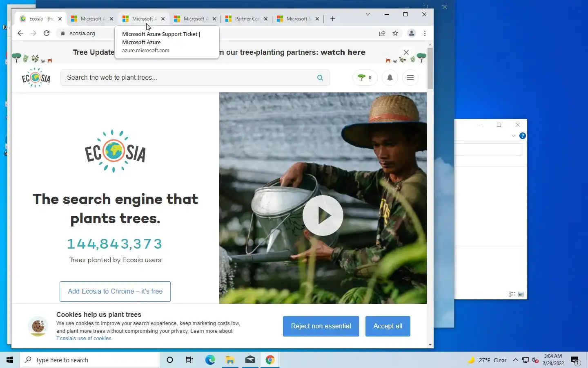Open the weather widget showing 27°F Clear

click(x=487, y=360)
